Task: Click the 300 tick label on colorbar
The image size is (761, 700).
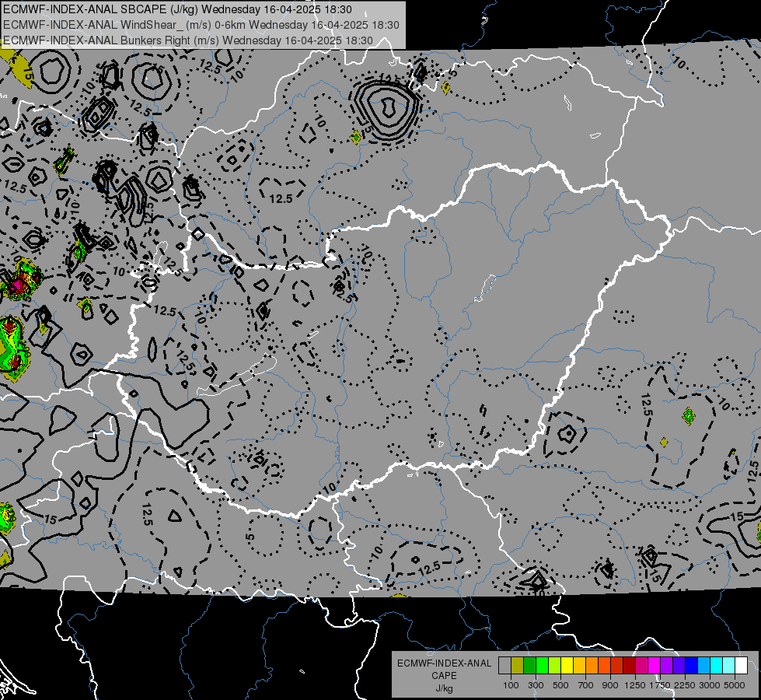Action: tap(536, 685)
